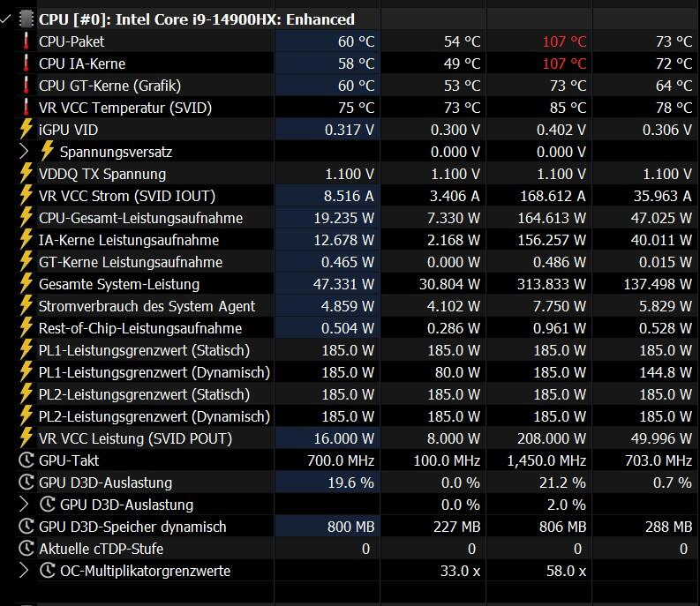Select the Gesamte System-Leistung label
Screen dimensions: 700x606
(119, 284)
